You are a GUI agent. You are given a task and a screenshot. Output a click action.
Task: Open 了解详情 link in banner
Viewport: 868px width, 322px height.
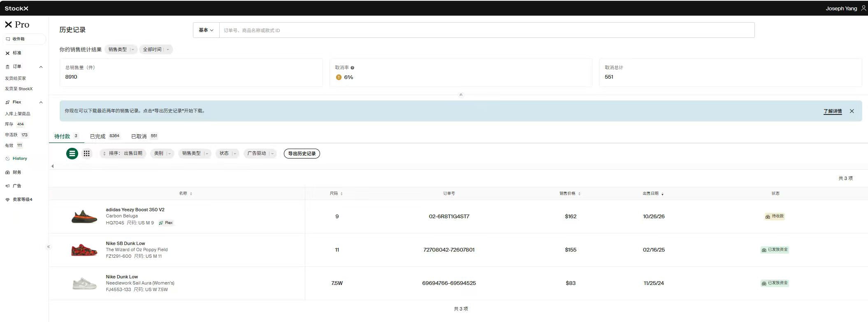coord(833,111)
